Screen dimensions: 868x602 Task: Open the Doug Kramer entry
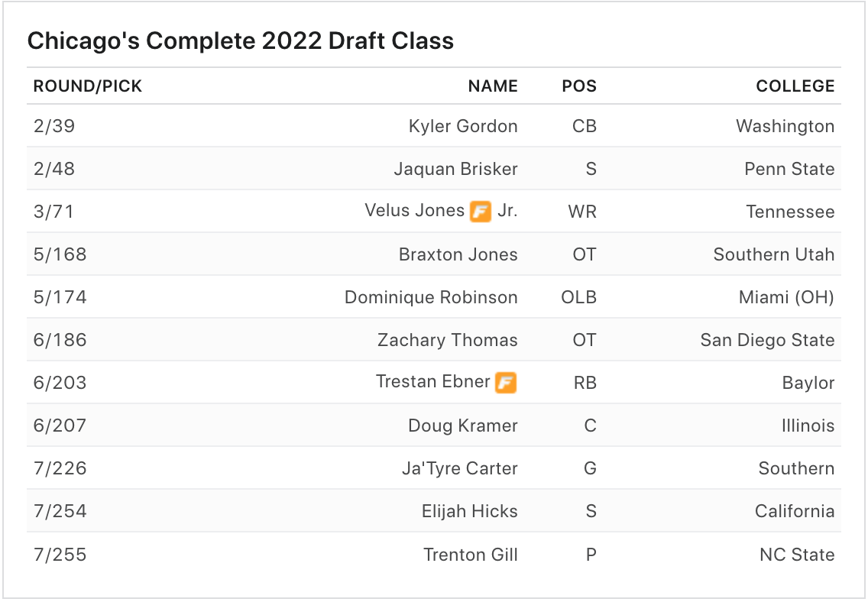click(x=462, y=426)
